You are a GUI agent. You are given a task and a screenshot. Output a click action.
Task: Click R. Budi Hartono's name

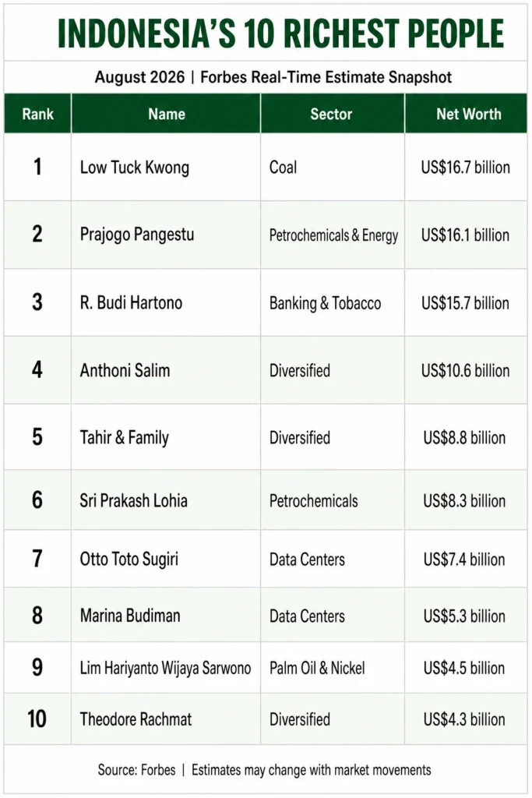click(131, 302)
